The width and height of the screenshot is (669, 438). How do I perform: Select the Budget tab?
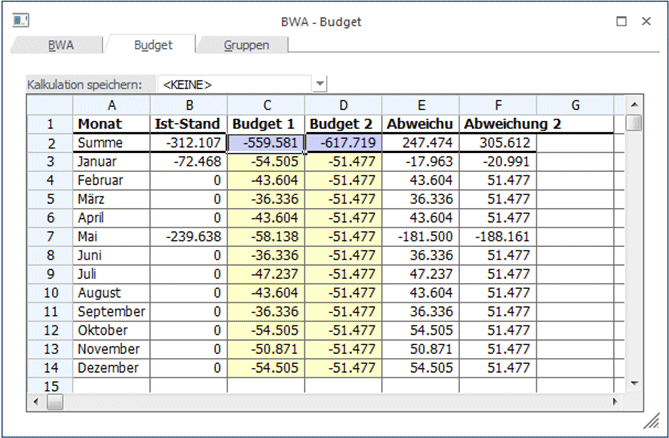[153, 45]
